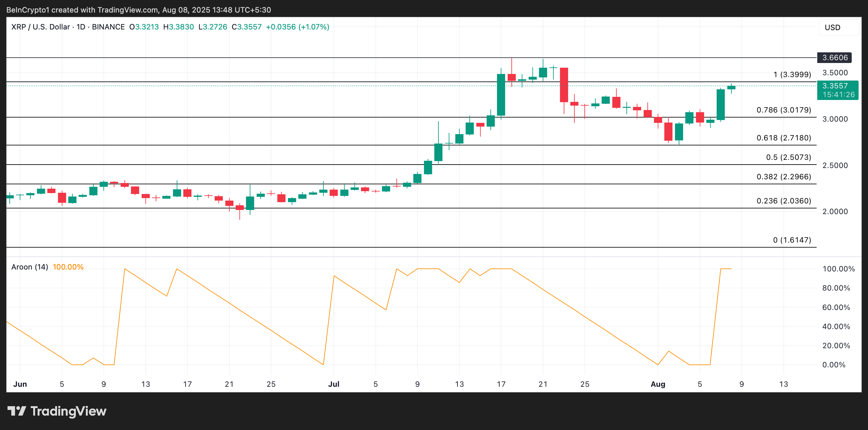Click the 3.6606 price label tag
The height and width of the screenshot is (430, 868).
point(835,58)
